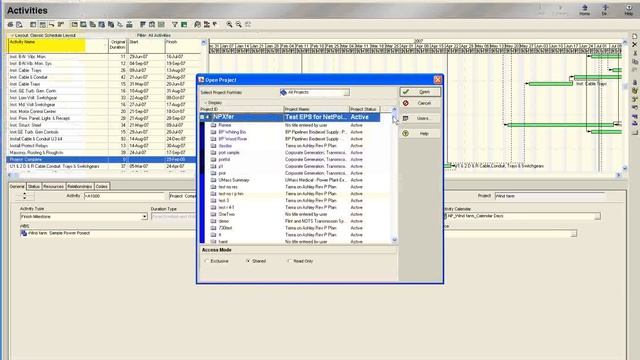The image size is (640, 360).
Task: Click the Help icon in top bar
Action: [x=629, y=10]
